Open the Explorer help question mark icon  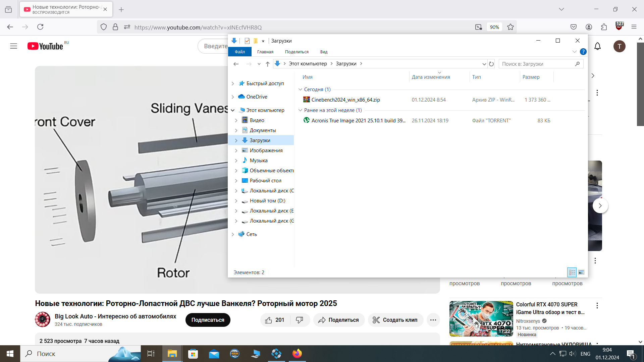[x=583, y=52]
